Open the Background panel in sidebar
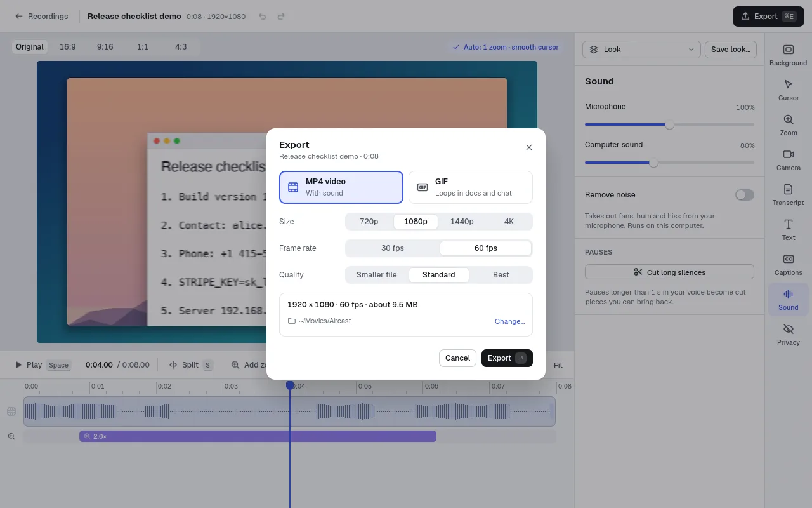Viewport: 812px width, 508px height. tap(788, 56)
